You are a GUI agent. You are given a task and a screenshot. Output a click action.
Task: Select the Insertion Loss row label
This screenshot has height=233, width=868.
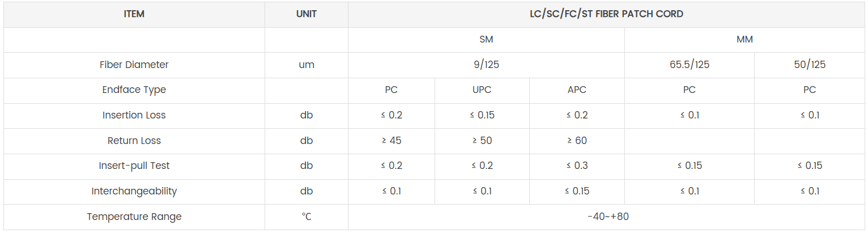(134, 115)
